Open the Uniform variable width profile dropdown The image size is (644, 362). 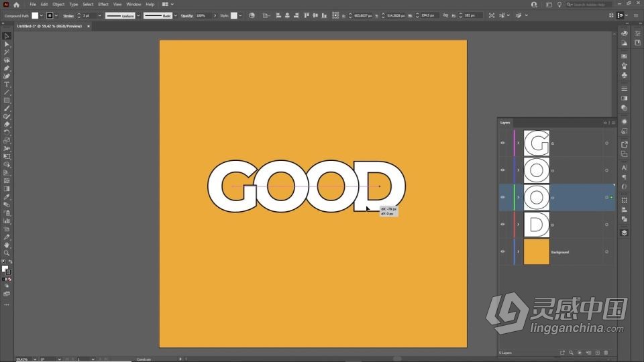click(138, 15)
